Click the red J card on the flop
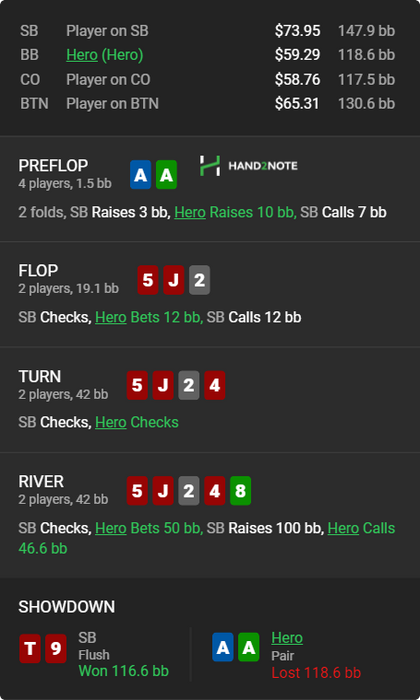 pyautogui.click(x=174, y=280)
